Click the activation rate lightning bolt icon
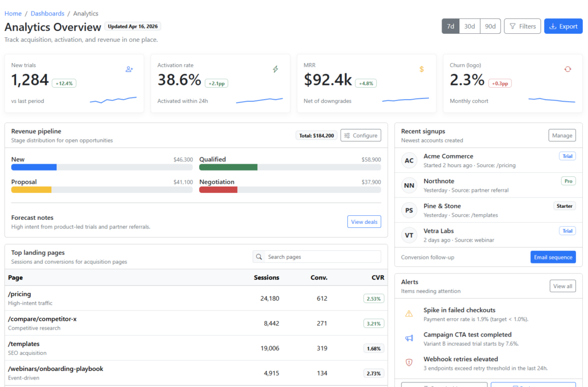This screenshot has height=387, width=588. pos(275,69)
